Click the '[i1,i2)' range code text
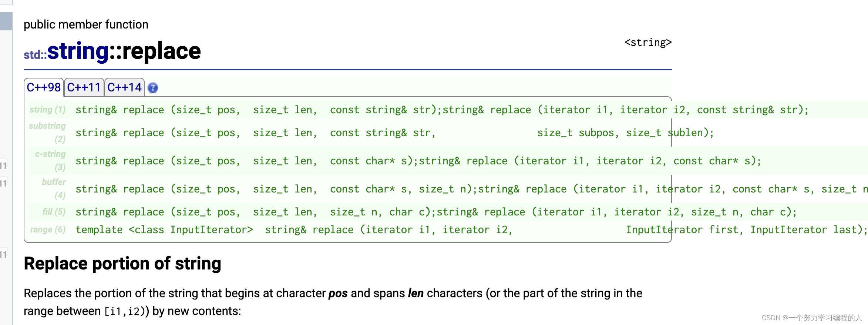 (124, 311)
